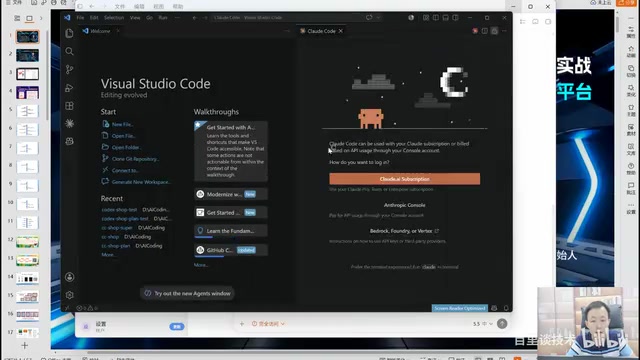Open Learn the Fundam... walkthrough
The height and width of the screenshot is (360, 640).
231,231
